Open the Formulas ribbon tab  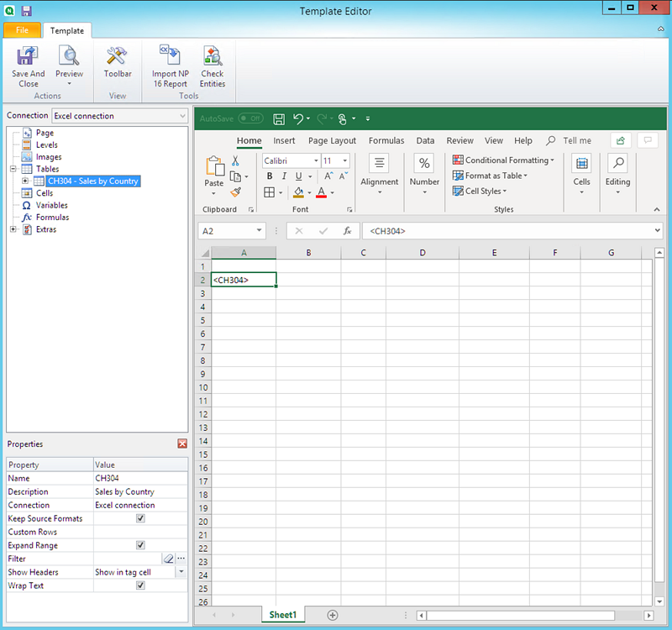point(386,140)
